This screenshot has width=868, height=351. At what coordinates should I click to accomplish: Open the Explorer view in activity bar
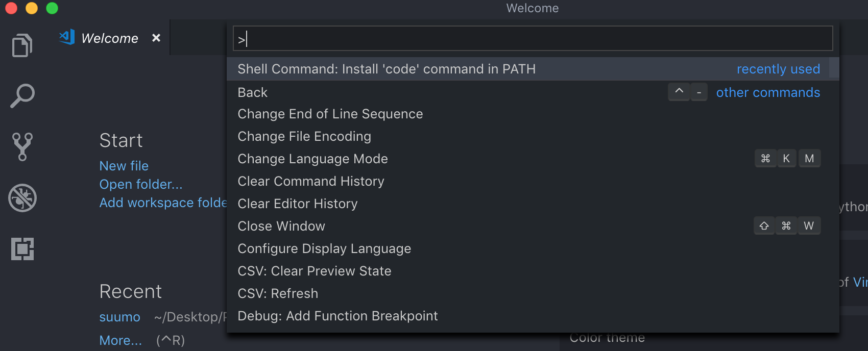(22, 46)
